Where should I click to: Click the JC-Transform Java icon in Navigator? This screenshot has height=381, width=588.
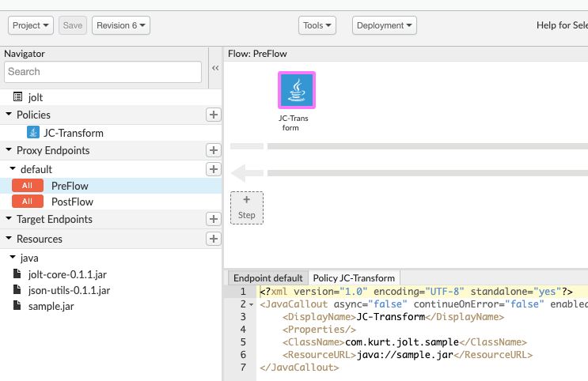[x=33, y=132]
